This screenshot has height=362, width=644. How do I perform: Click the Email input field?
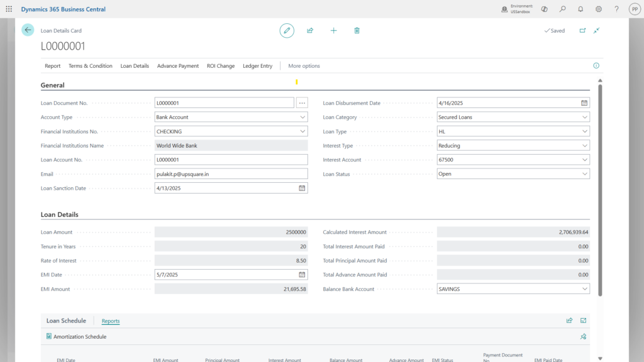pos(231,174)
